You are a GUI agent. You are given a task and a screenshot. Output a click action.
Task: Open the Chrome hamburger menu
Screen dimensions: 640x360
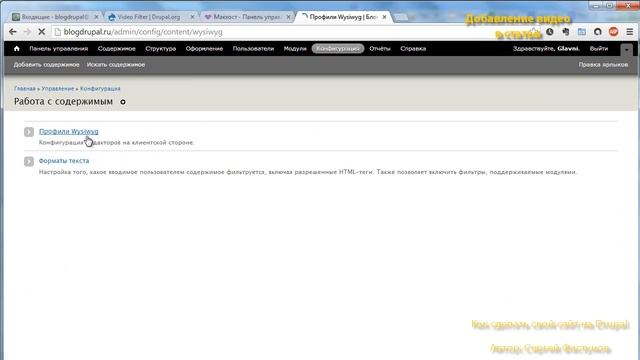(x=629, y=32)
